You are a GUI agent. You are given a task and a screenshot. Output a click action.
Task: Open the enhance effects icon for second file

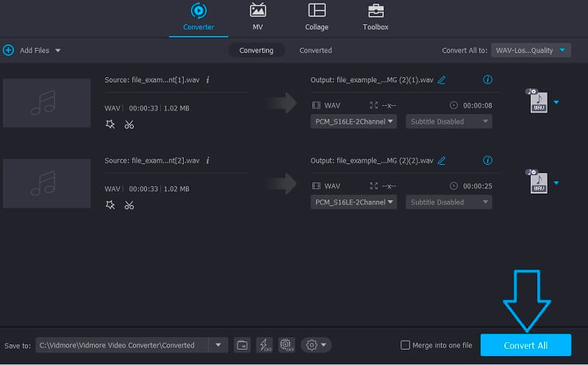tap(110, 205)
